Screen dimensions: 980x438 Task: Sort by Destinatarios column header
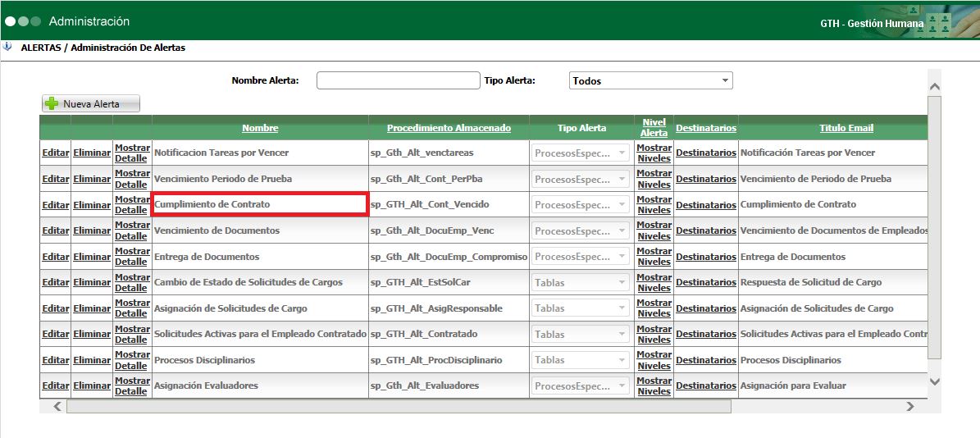click(x=706, y=128)
